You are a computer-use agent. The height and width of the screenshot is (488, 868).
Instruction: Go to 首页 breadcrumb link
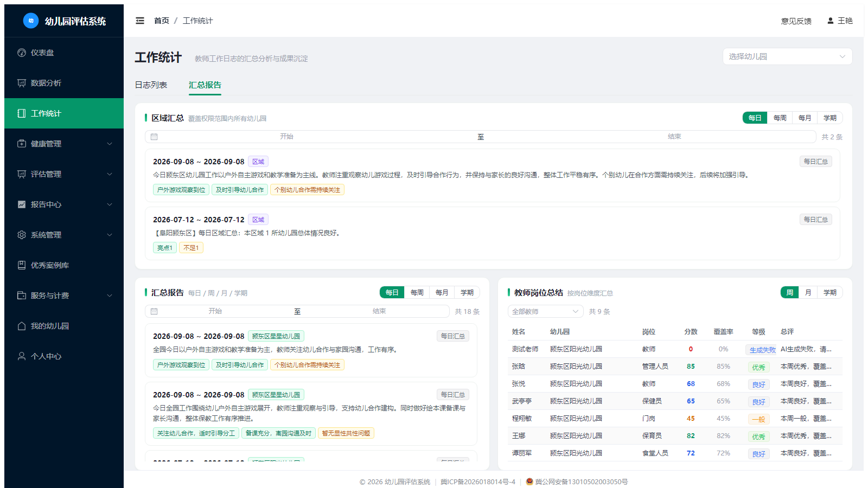click(162, 21)
